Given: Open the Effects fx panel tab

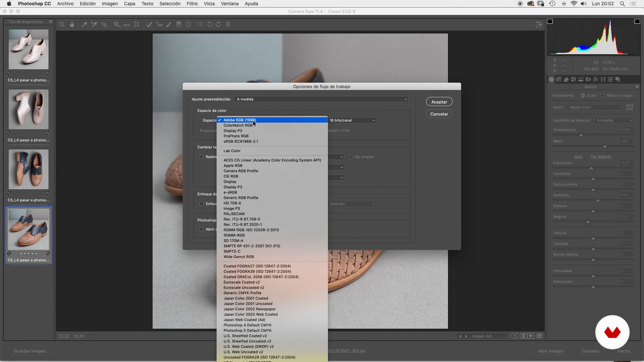Looking at the screenshot, I should click(596, 79).
